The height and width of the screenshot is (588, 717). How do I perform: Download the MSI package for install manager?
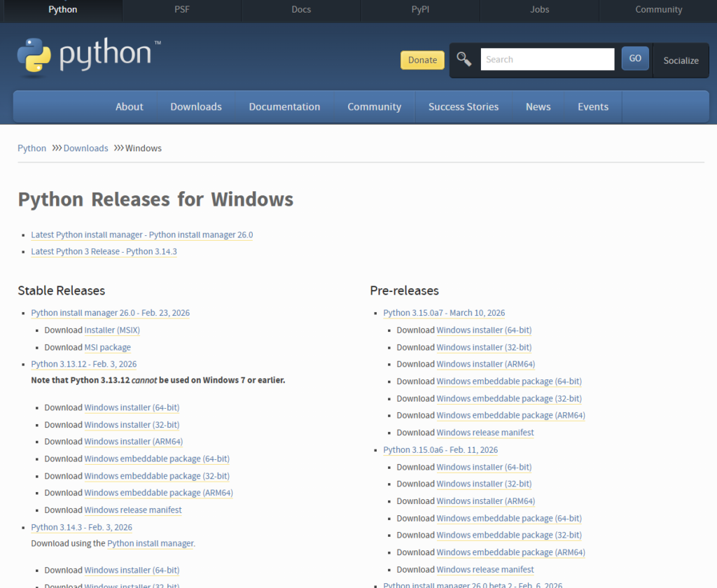(107, 347)
